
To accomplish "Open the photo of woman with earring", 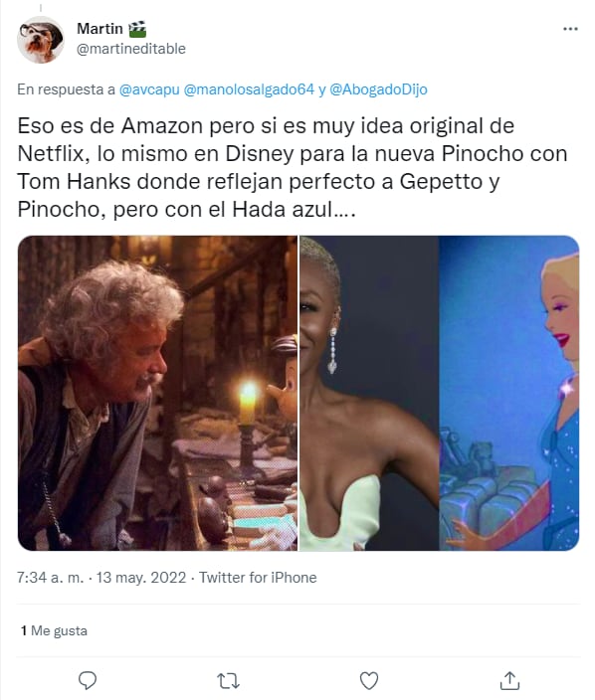I will pyautogui.click(x=369, y=393).
